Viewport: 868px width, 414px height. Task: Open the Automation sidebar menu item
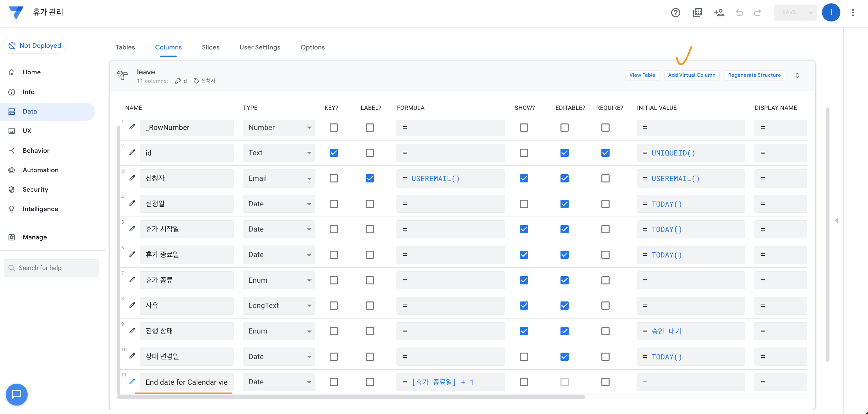click(41, 170)
